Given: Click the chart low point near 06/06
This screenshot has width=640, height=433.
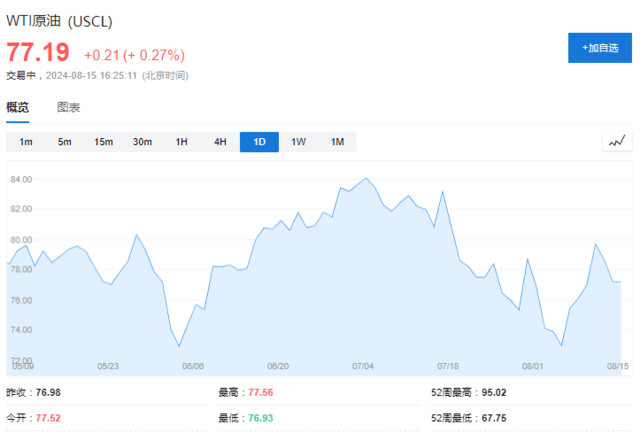Looking at the screenshot, I should [179, 346].
